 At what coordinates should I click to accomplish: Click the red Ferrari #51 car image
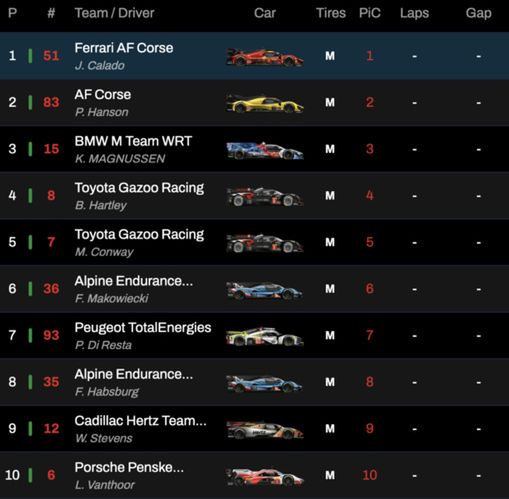click(265, 57)
